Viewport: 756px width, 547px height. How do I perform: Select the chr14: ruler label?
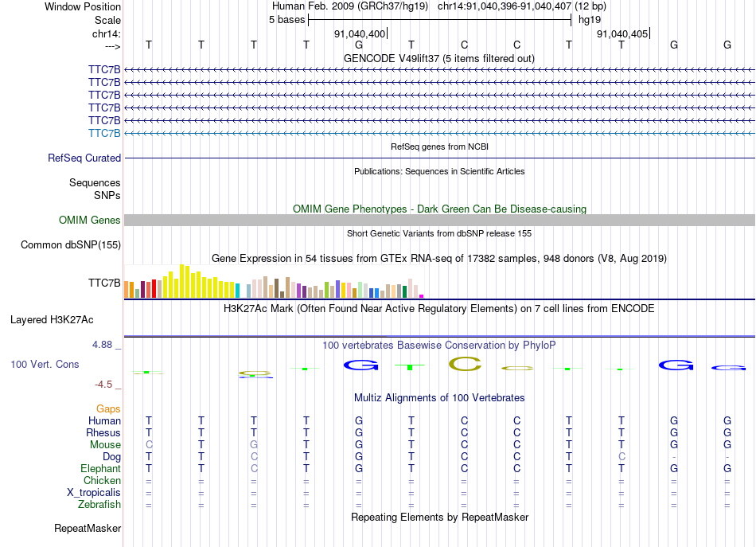[106, 33]
